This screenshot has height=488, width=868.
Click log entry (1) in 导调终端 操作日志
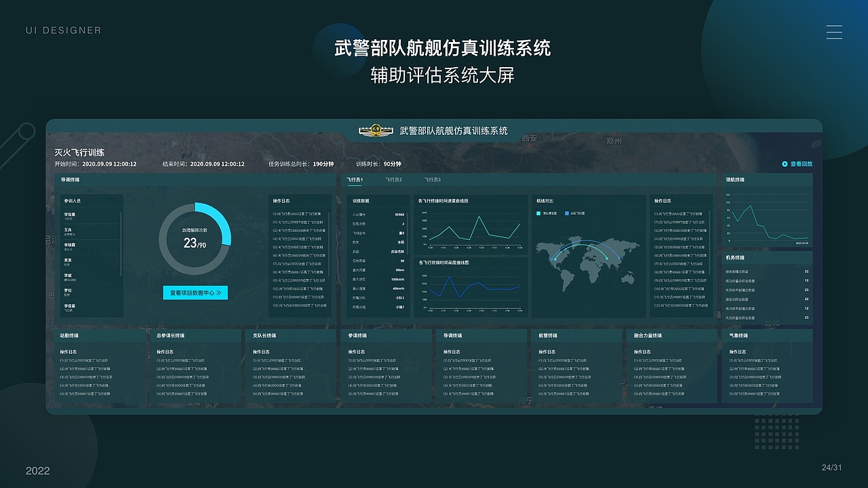click(298, 213)
